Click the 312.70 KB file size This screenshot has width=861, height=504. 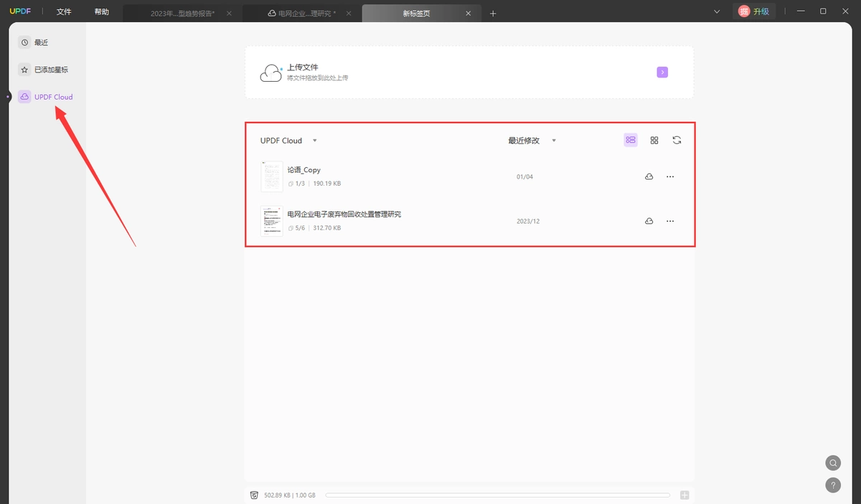coord(327,228)
